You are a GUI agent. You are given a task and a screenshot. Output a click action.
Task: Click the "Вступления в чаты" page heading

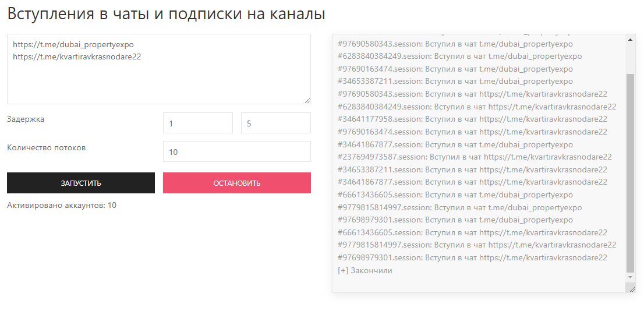click(166, 14)
